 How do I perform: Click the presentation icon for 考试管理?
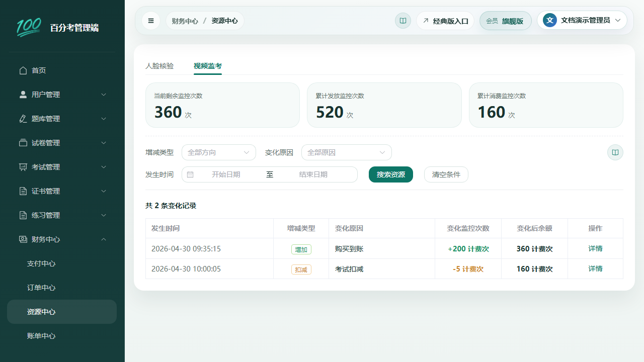coord(23,167)
